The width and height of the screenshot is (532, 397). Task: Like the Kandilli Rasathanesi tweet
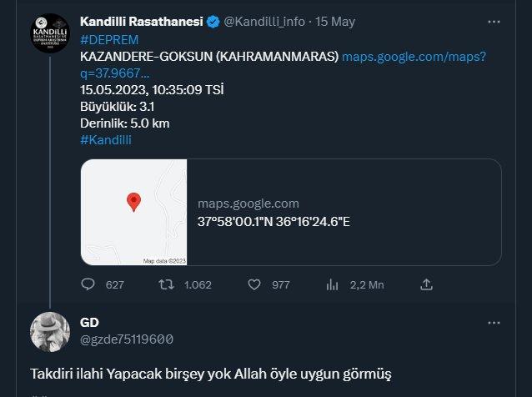point(254,284)
